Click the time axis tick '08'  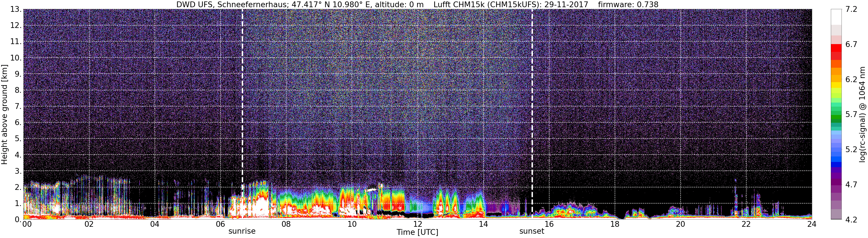286,224
